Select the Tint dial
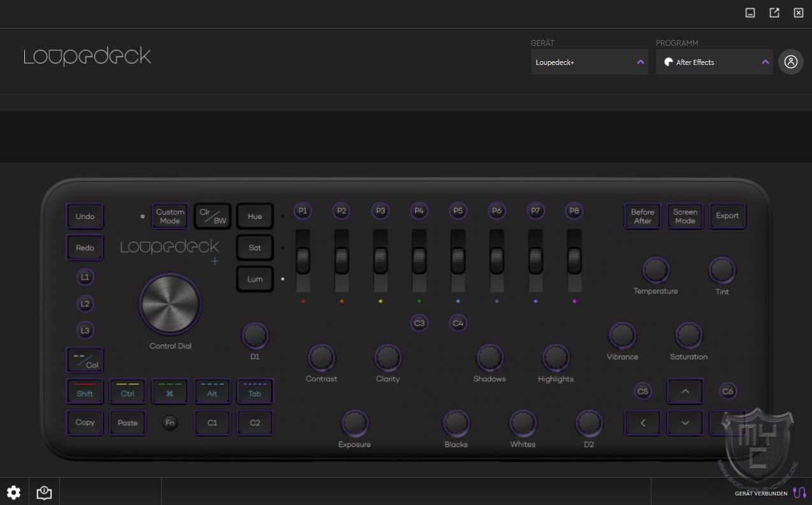 (x=722, y=271)
